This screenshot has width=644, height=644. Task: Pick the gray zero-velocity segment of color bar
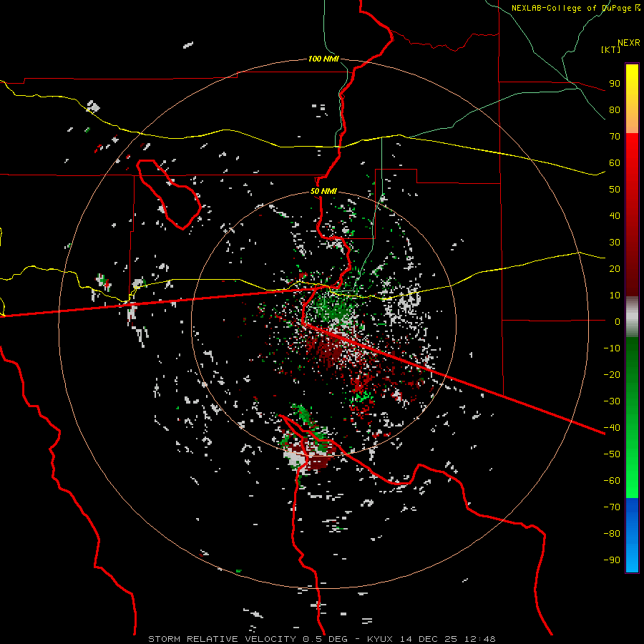(632, 317)
